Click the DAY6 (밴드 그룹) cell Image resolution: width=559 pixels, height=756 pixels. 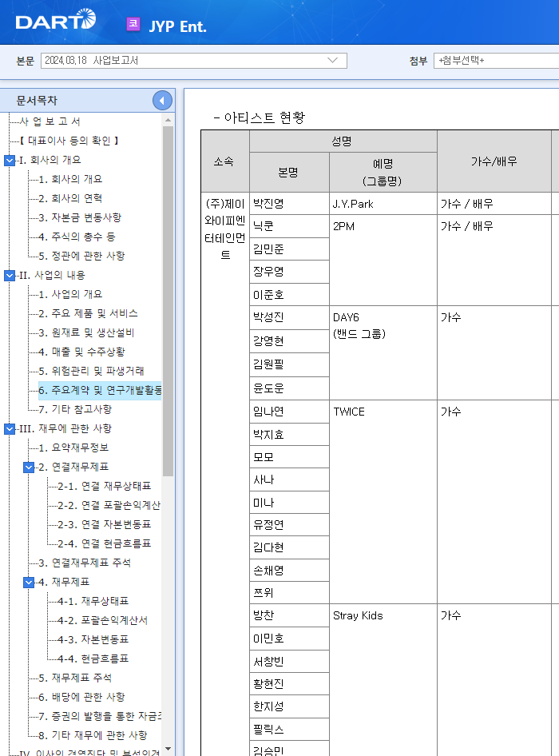point(383,353)
